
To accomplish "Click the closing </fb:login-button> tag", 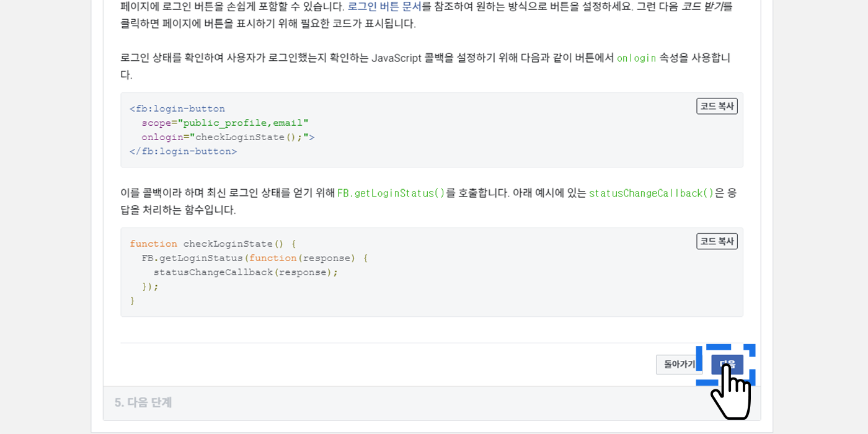I will (x=184, y=151).
